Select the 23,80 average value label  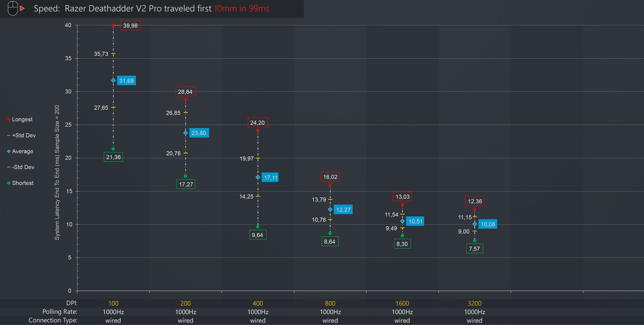pos(199,133)
